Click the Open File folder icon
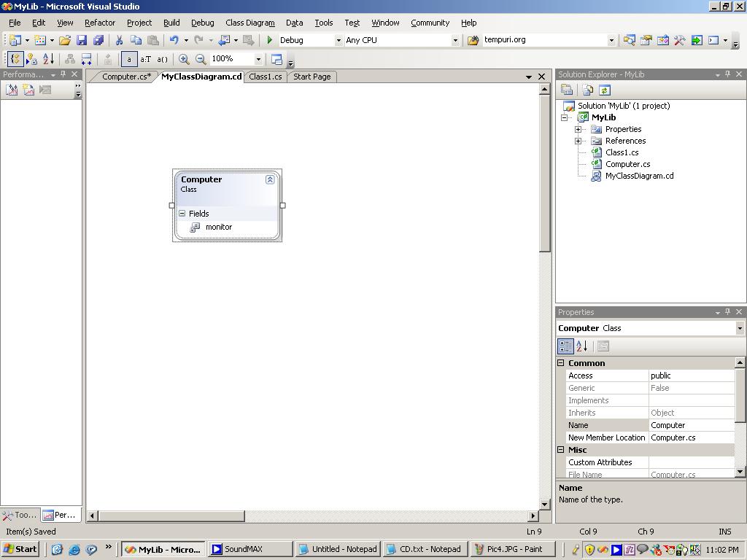 click(x=65, y=41)
